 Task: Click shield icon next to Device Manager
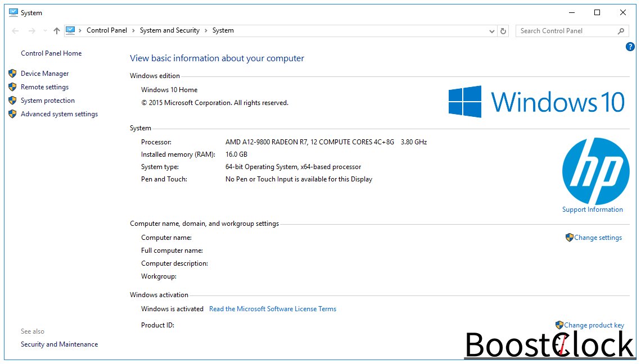click(12, 74)
